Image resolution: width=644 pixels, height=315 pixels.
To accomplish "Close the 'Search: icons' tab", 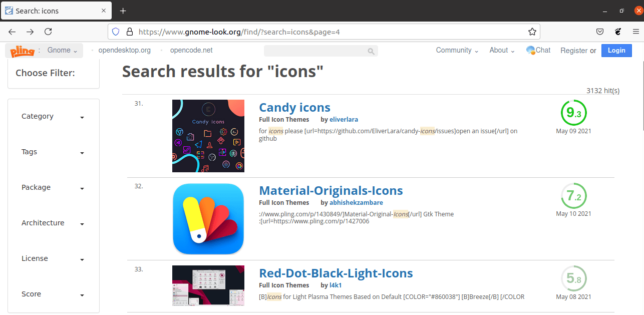I will [x=104, y=11].
